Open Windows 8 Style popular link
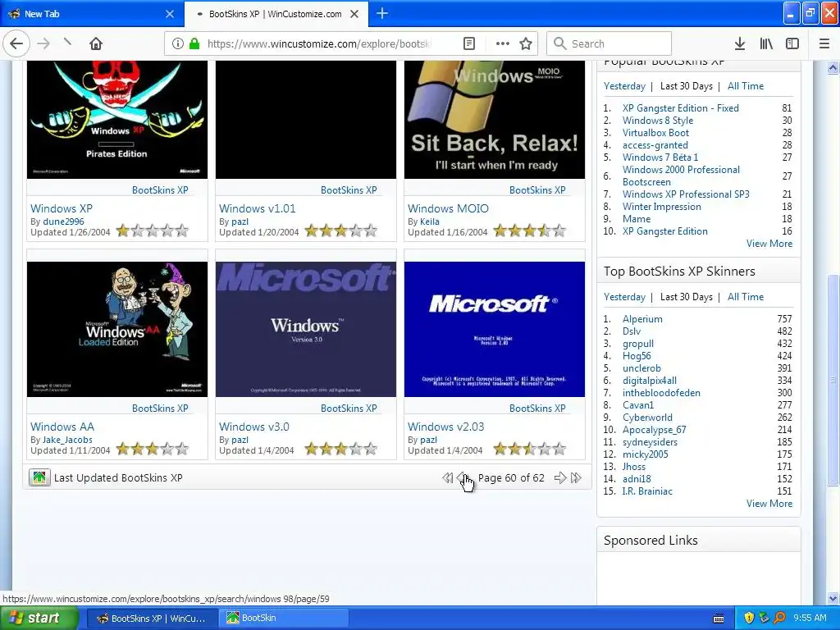Image resolution: width=840 pixels, height=630 pixels. coord(658,120)
